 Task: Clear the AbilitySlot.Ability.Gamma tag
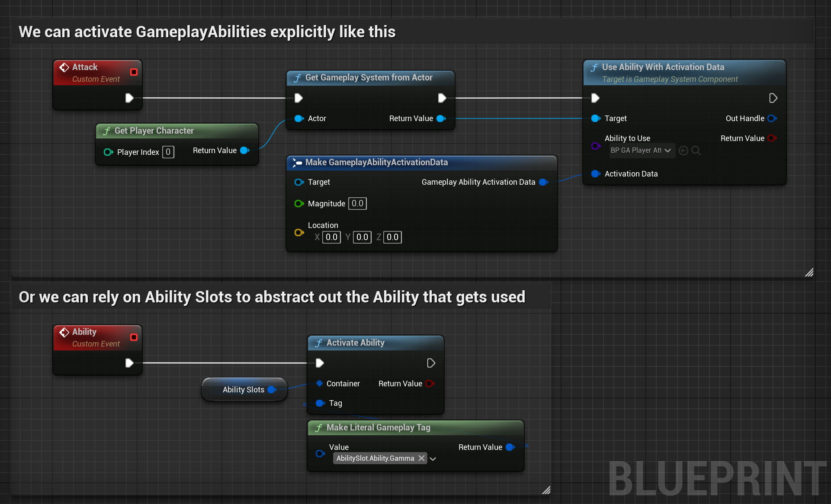tap(421, 458)
